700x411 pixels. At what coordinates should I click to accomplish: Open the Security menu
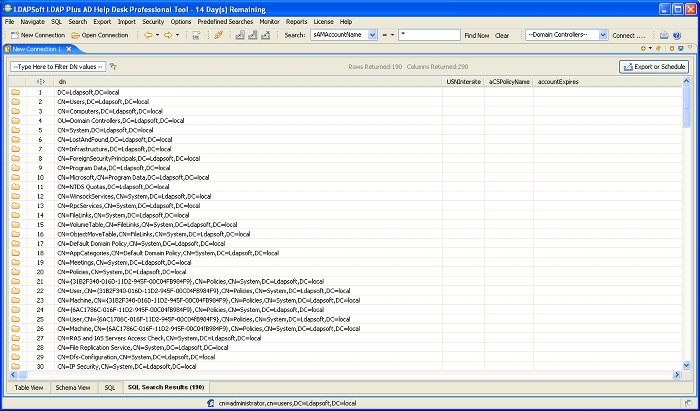(153, 20)
